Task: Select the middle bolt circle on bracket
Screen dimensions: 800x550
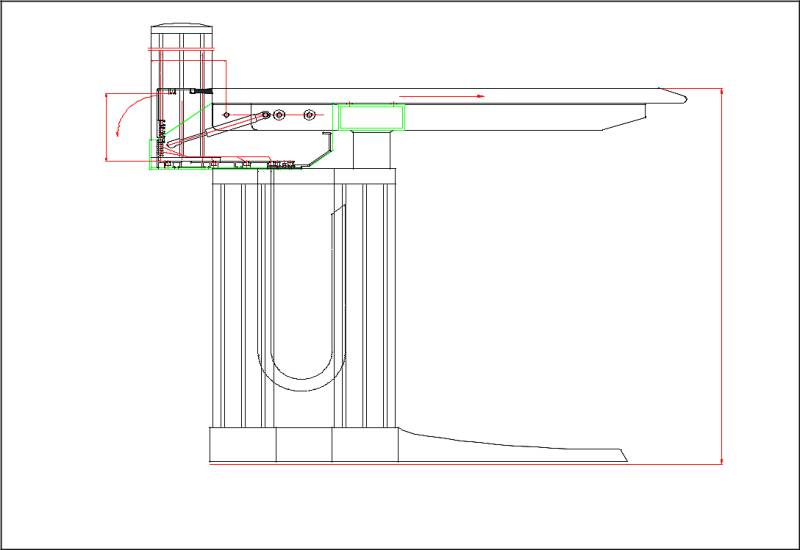Action: tap(279, 115)
